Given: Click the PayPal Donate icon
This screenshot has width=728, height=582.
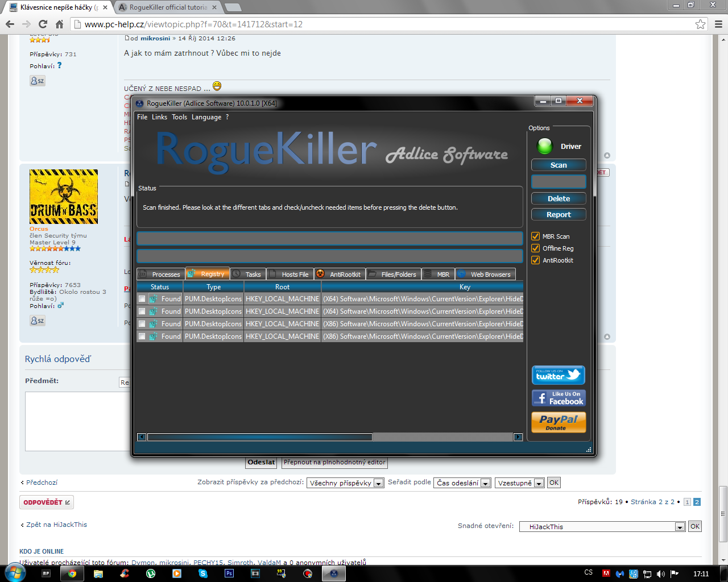Looking at the screenshot, I should click(x=559, y=422).
